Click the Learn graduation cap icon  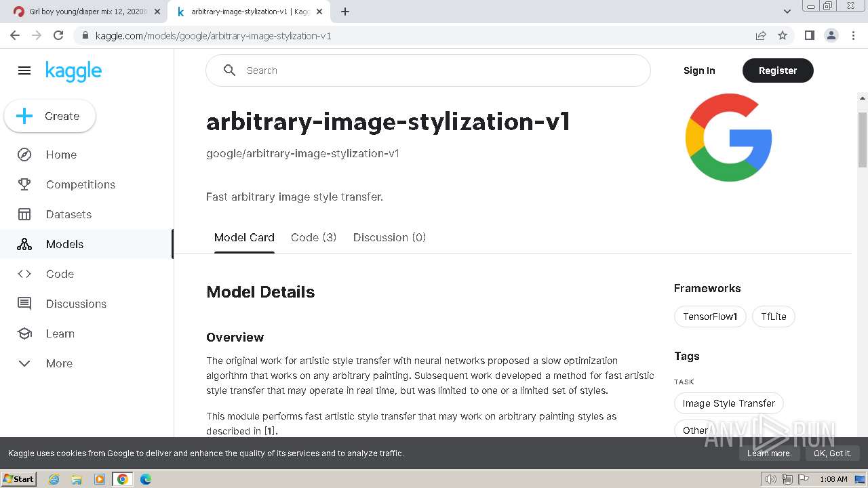click(24, 333)
